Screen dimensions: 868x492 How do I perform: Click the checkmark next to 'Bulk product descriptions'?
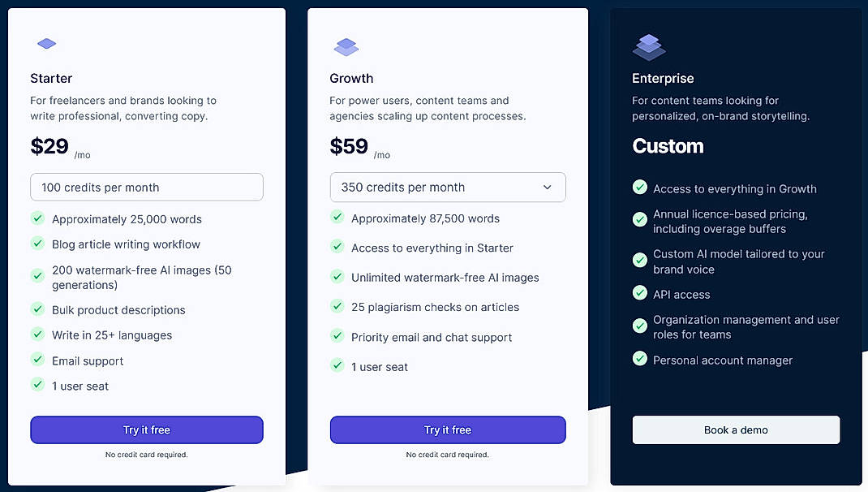click(x=37, y=309)
